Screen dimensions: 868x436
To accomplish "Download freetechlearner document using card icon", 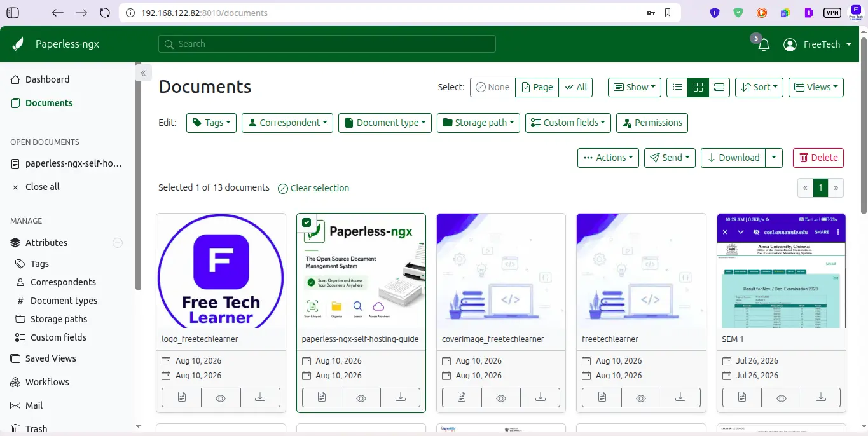I will click(680, 397).
